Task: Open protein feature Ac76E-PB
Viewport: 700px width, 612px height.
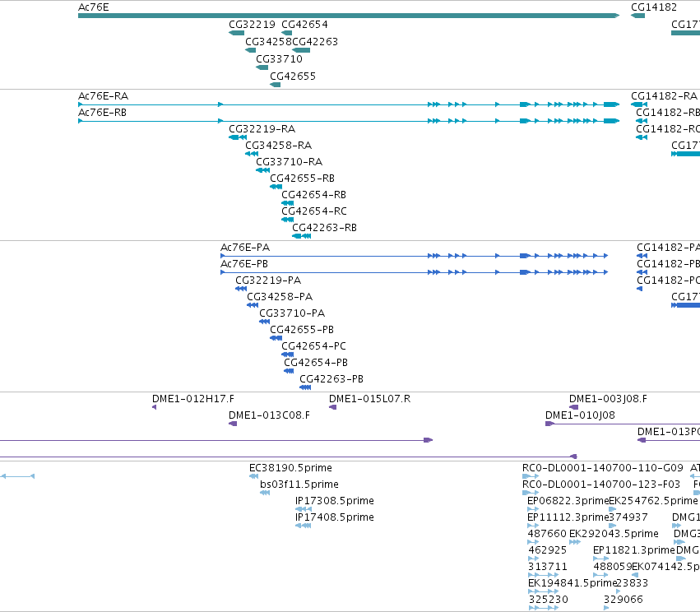Action: click(x=415, y=272)
